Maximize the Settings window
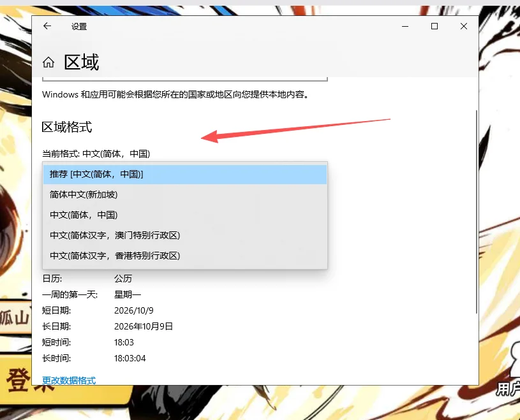This screenshot has width=520, height=420. (x=435, y=26)
